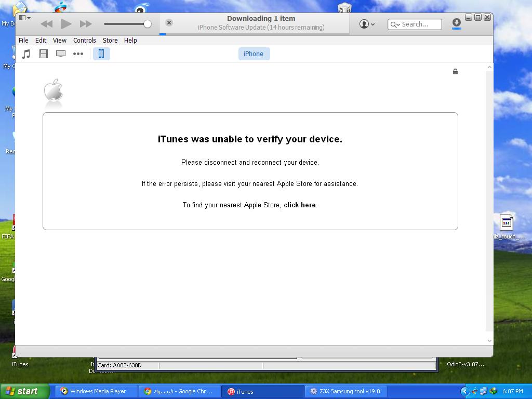The width and height of the screenshot is (532, 399).
Task: Click the iPhone tab button
Action: click(x=254, y=54)
